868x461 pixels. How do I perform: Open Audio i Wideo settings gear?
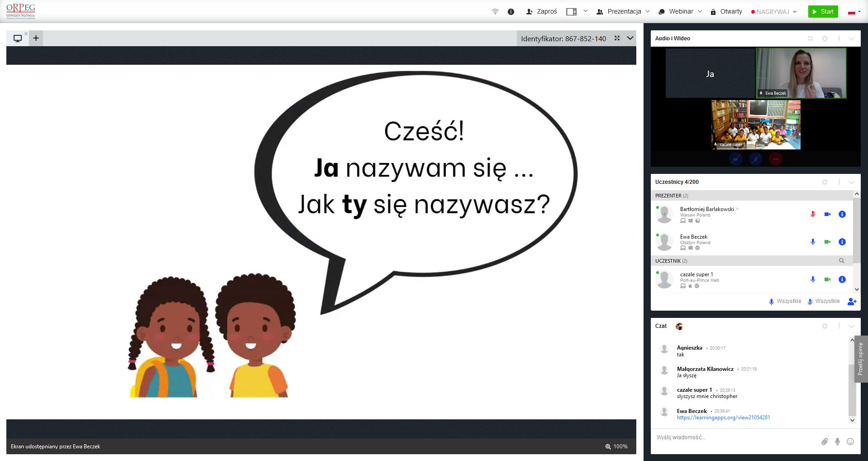point(825,38)
